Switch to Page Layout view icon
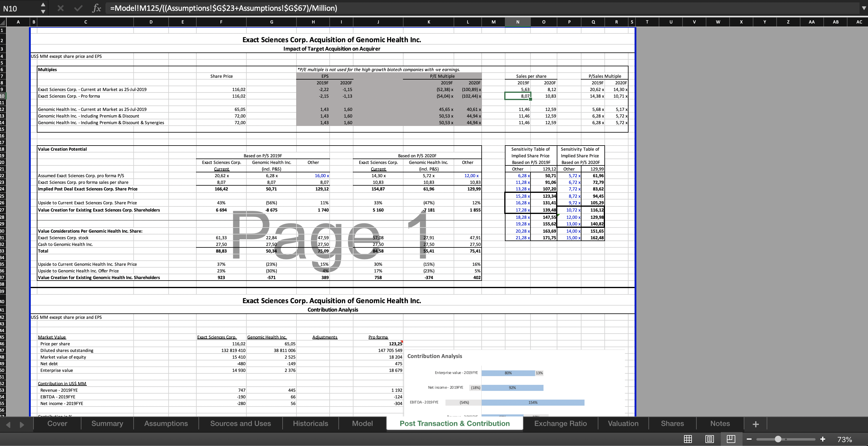Screen dimensions: 868x446 (x=709, y=439)
